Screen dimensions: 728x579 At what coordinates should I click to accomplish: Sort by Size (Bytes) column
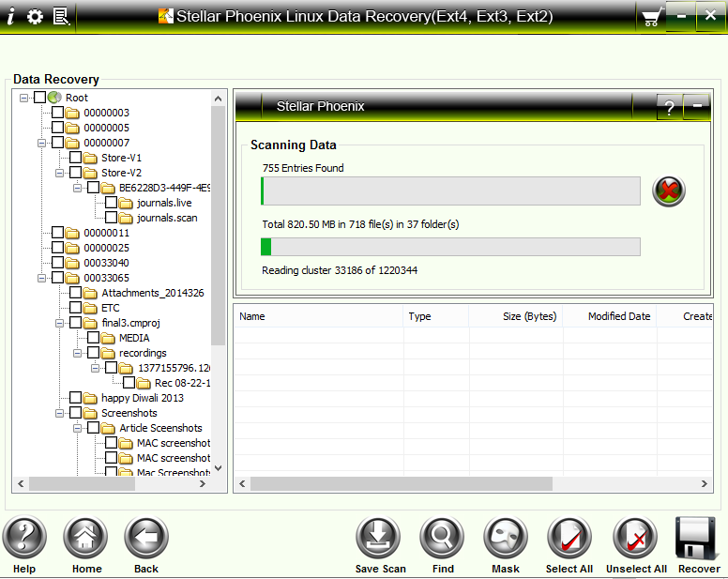516,316
